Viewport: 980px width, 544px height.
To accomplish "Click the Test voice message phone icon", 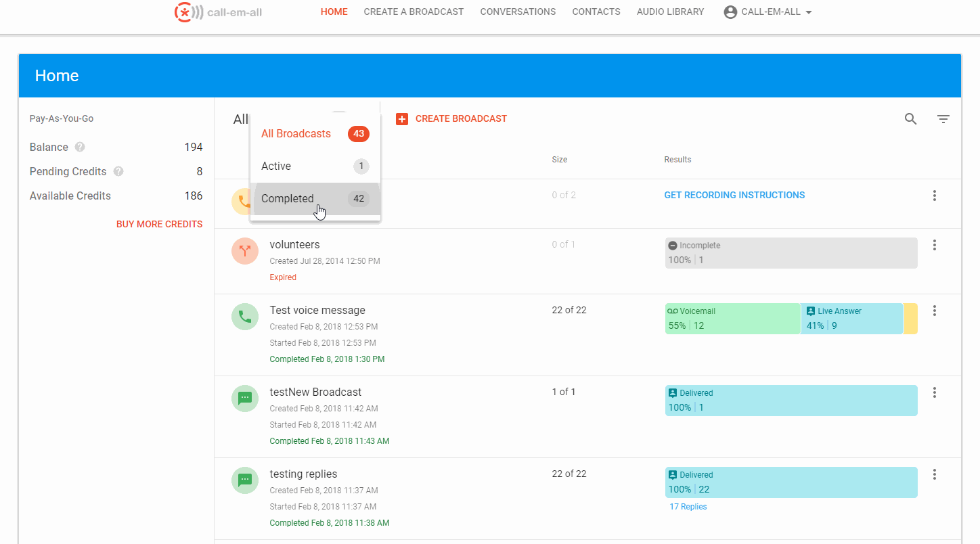I will coord(245,316).
